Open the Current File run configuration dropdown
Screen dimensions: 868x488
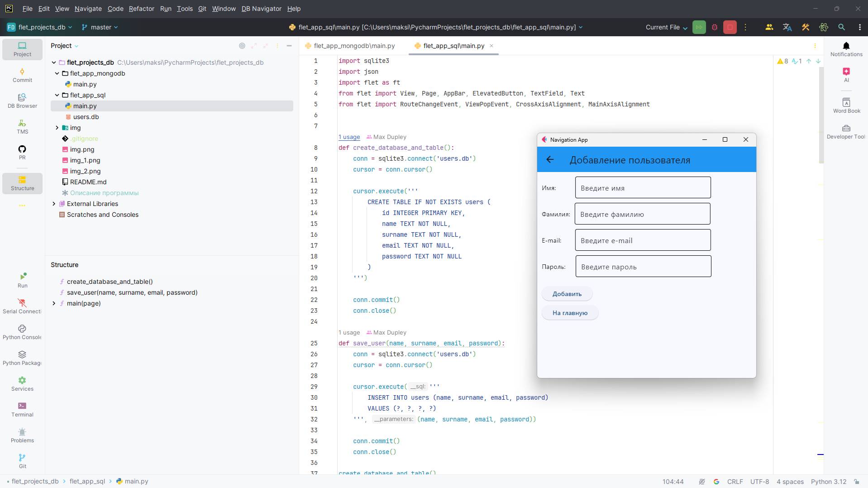[x=666, y=27]
